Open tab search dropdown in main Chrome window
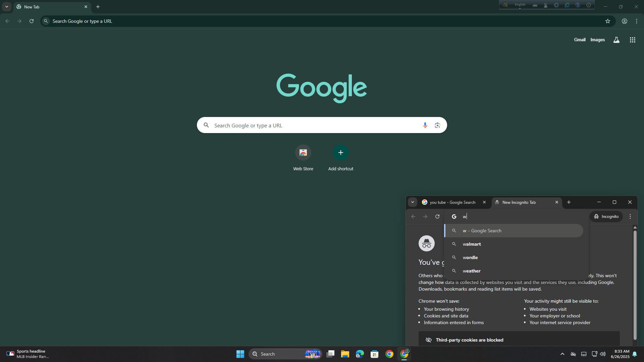 click(7, 7)
